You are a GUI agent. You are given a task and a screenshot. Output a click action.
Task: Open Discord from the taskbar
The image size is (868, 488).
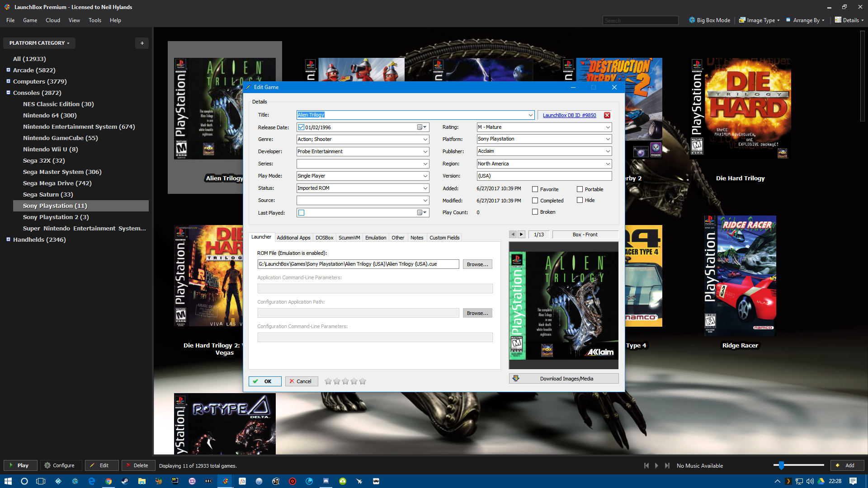tap(326, 481)
